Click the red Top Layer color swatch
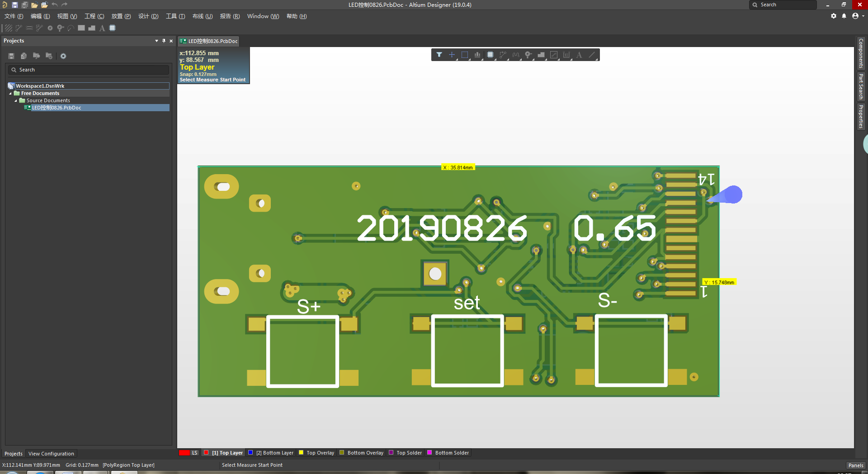Screen dimensions: 868x474 point(206,453)
